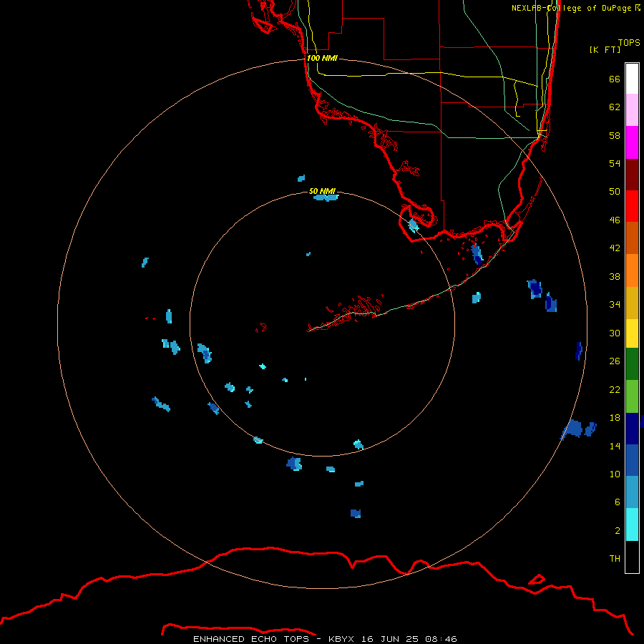
Task: Click the southernmost blue echo near Cuba
Action: [356, 513]
